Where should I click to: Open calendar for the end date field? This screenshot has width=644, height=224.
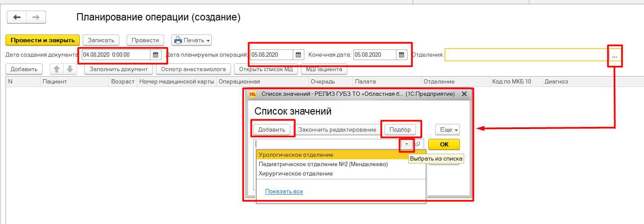[401, 55]
